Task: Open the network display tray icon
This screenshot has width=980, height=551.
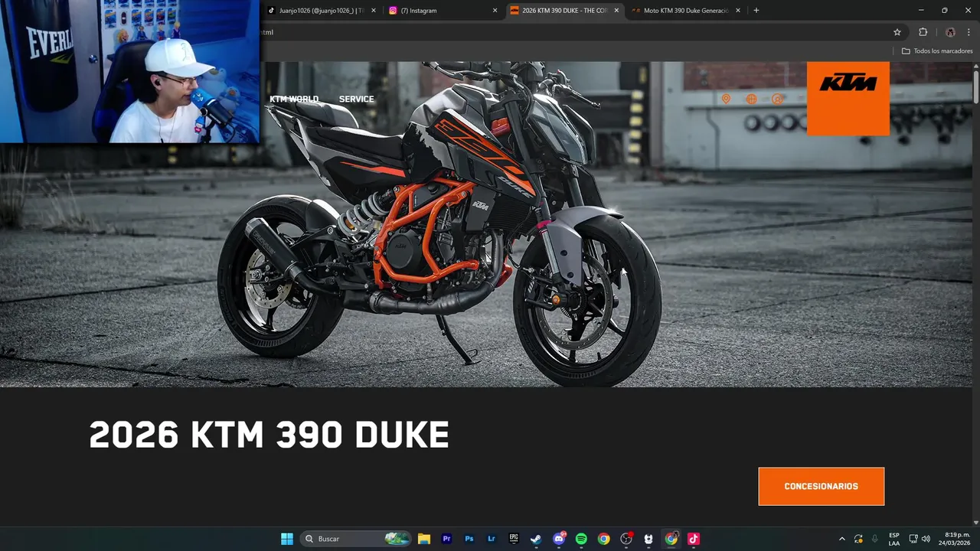Action: point(913,539)
